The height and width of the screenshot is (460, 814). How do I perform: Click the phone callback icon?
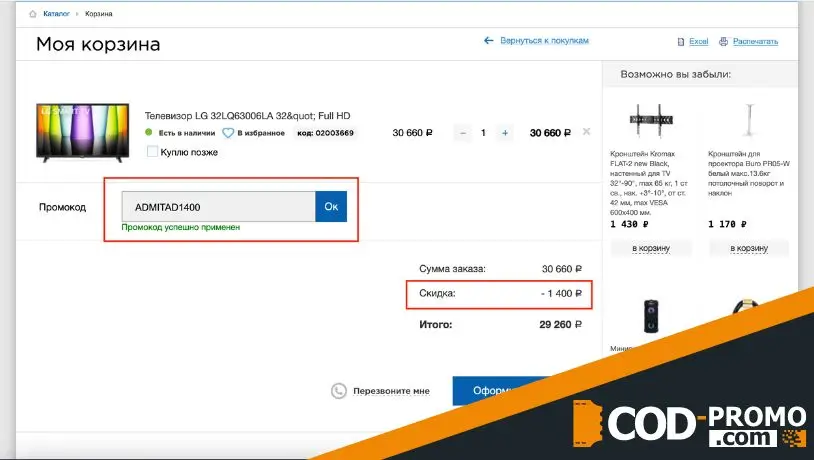[x=338, y=391]
